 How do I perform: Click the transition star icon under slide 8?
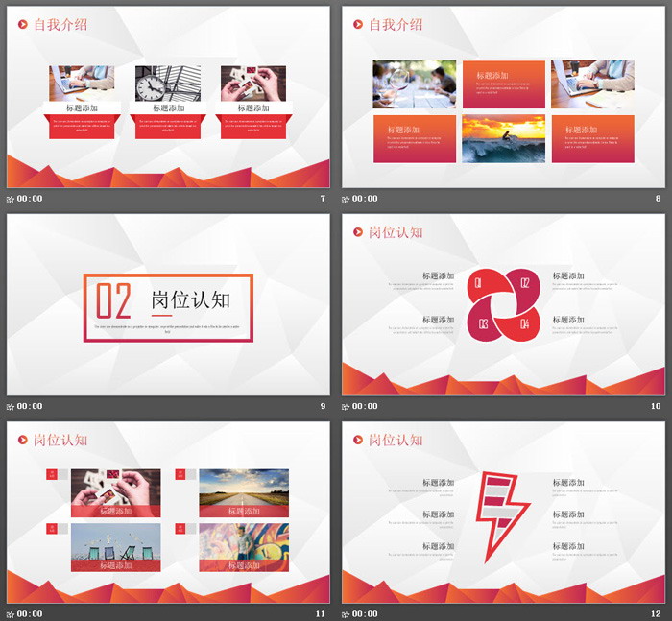tap(347, 199)
